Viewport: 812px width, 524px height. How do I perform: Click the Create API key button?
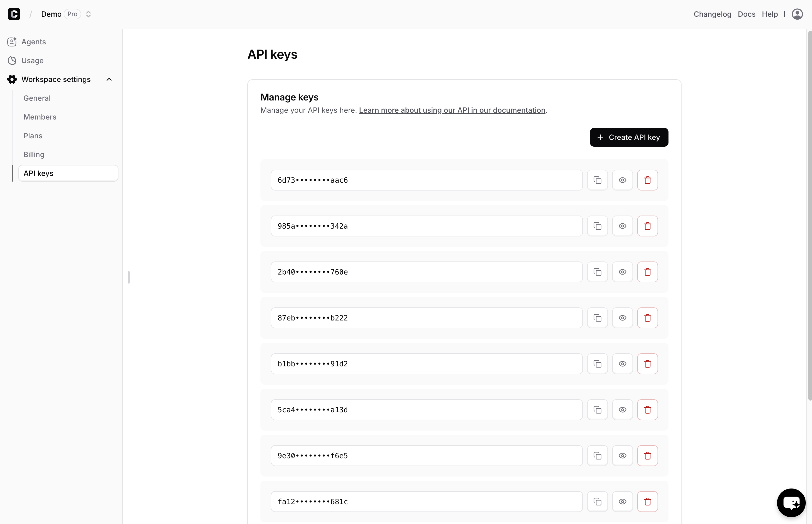tap(629, 137)
